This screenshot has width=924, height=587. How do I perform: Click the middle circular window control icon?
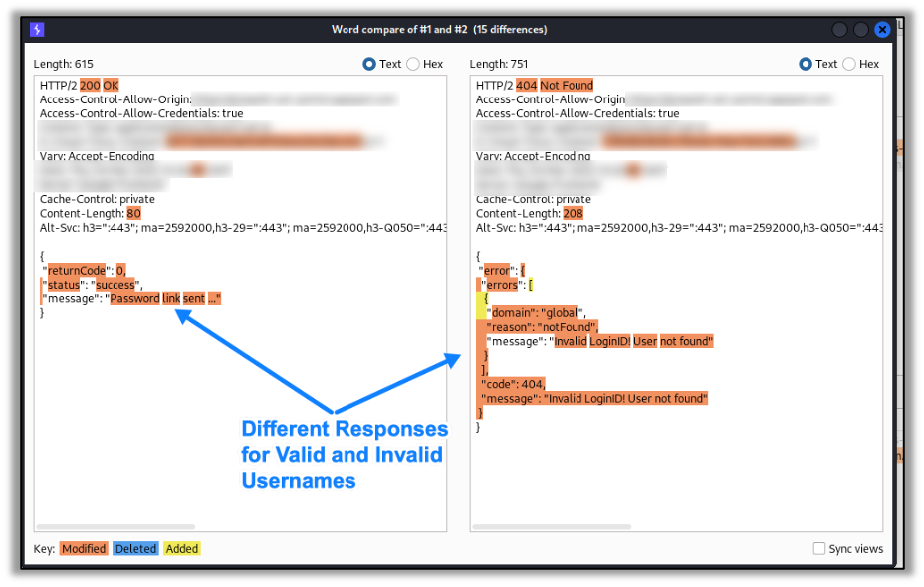pos(860,29)
